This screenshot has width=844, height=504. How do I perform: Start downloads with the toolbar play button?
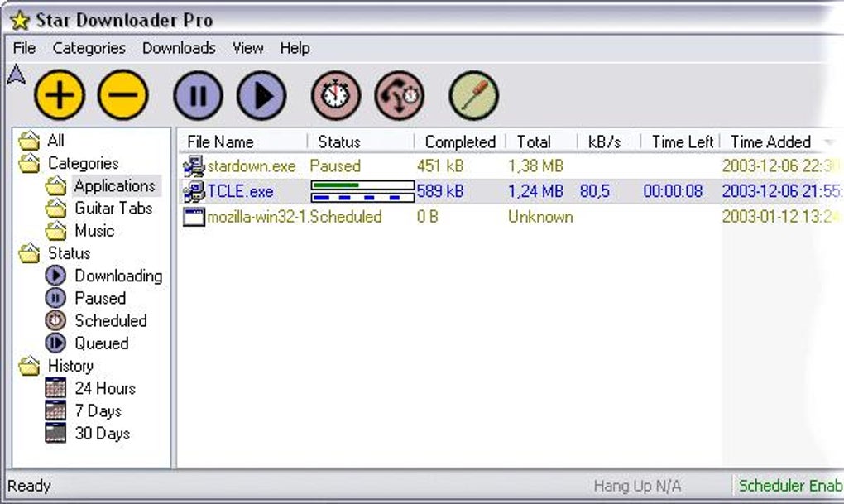pos(261,95)
